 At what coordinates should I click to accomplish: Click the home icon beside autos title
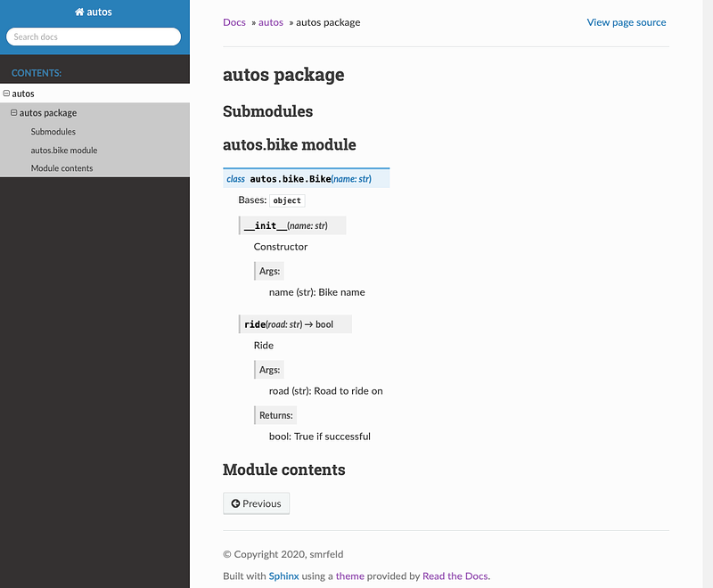click(79, 12)
